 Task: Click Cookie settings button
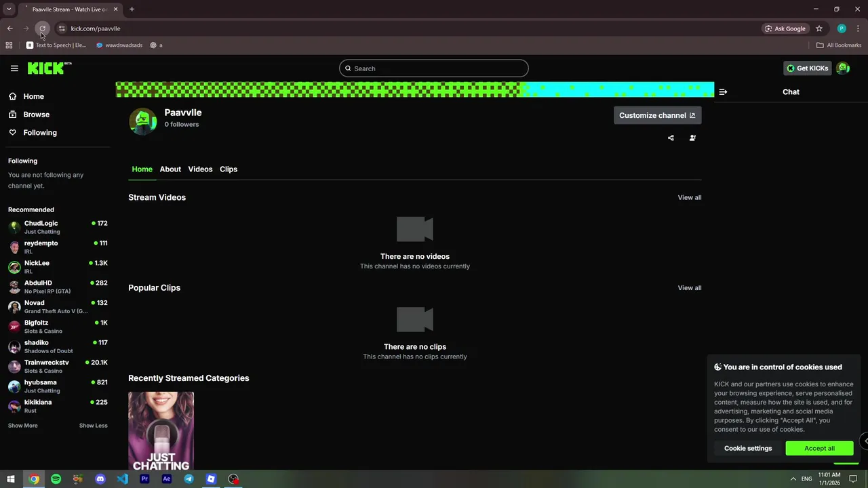748,448
